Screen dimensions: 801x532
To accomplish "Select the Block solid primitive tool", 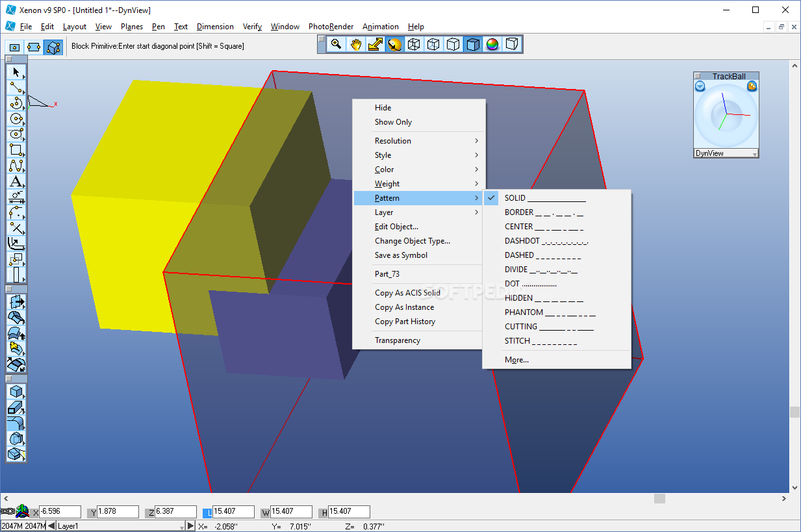I will [16, 392].
